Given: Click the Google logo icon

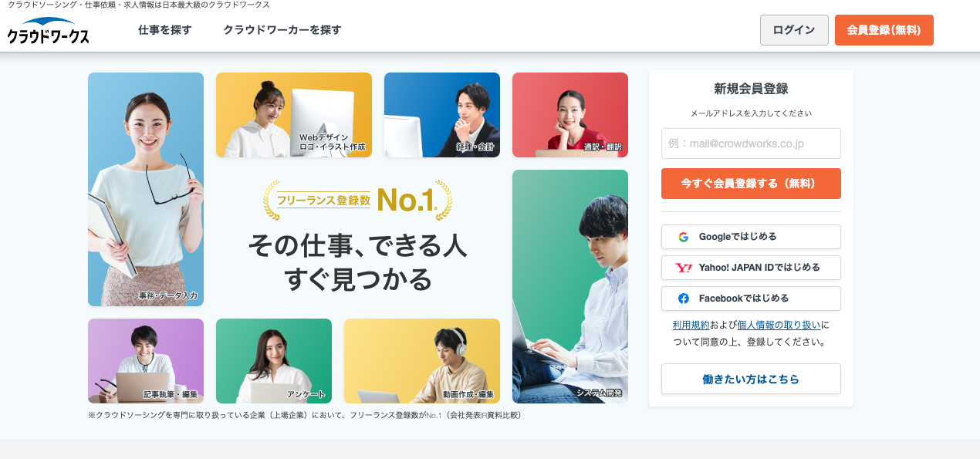Looking at the screenshot, I should coord(683,237).
